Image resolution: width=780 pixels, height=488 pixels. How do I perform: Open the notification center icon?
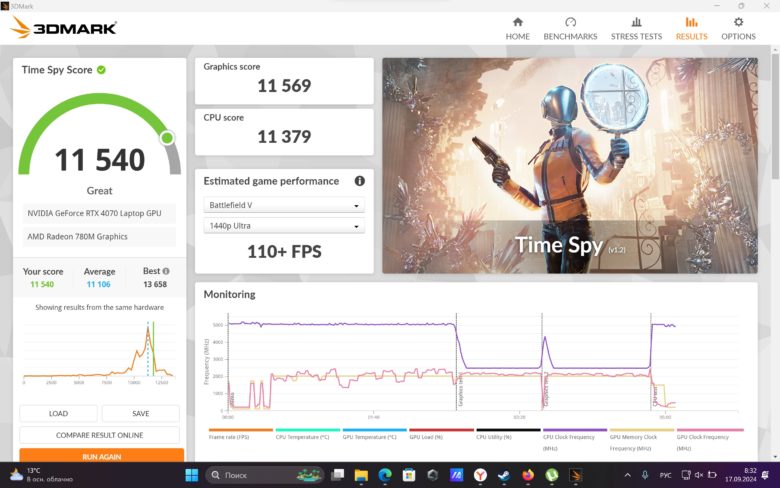tap(765, 475)
